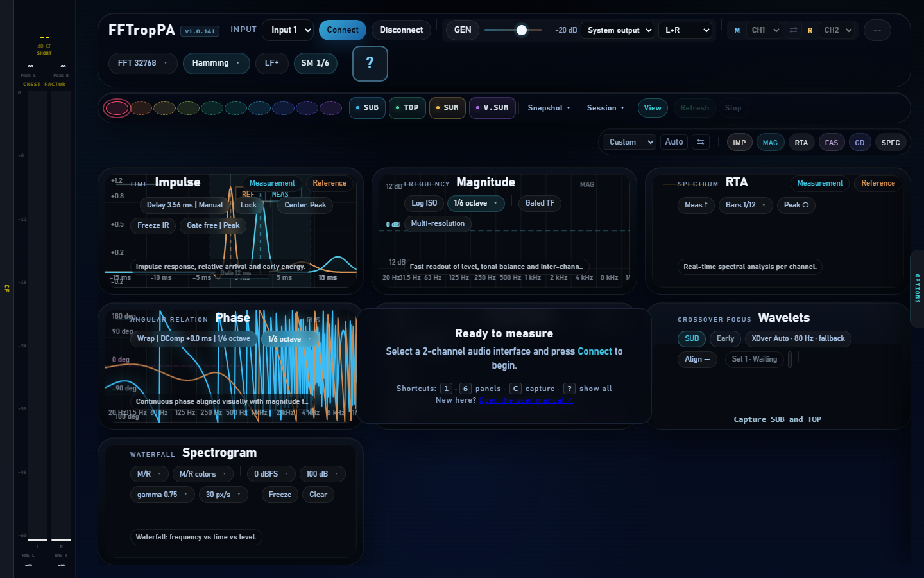Adjust the GEN level slider
Screen dimensions: 924x578
point(513,30)
